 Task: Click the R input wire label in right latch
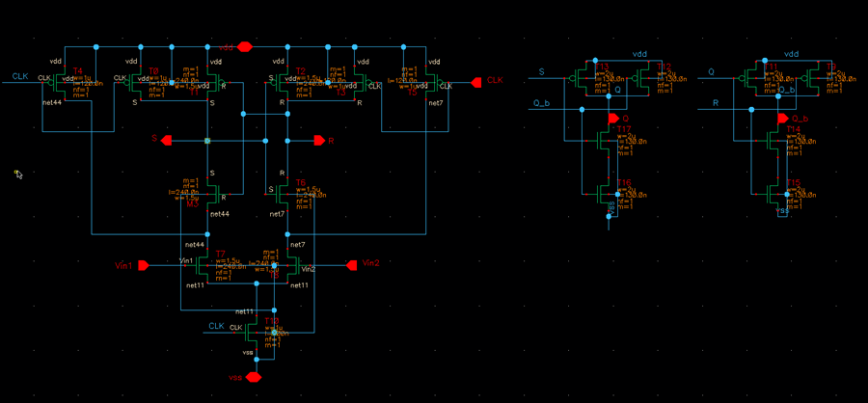[715, 102]
